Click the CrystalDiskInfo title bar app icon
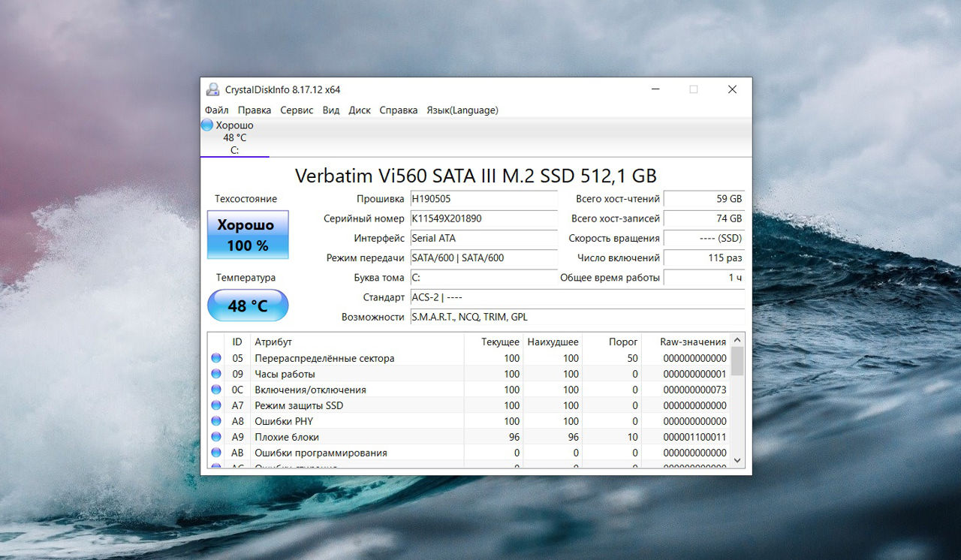This screenshot has width=961, height=560. (213, 89)
